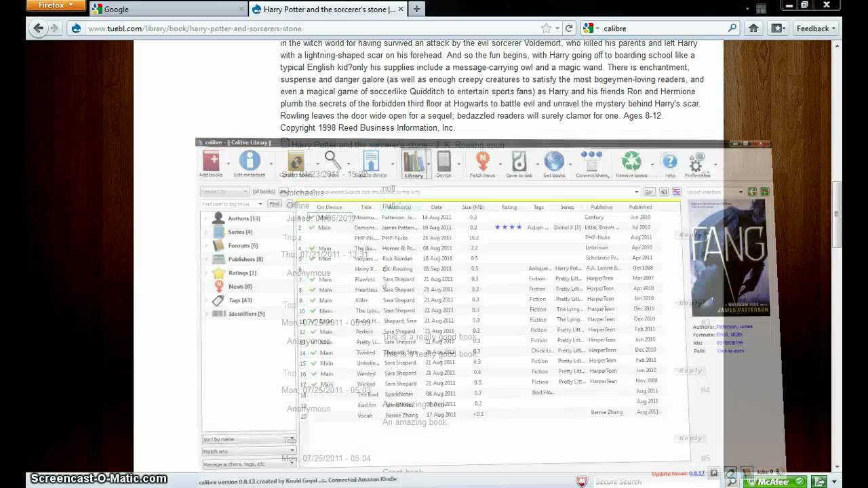Open the Sort by name dropdown
Screen dimensions: 868x488
pos(249,439)
